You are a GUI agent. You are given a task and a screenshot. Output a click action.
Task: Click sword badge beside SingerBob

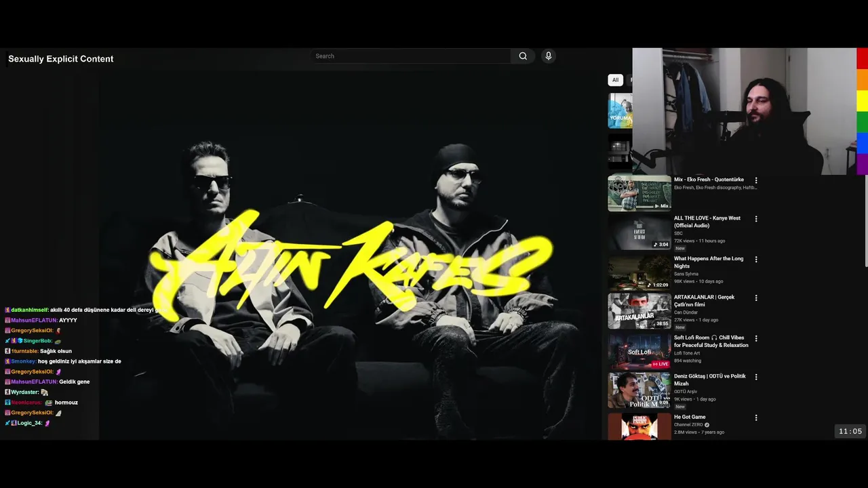pos(7,341)
